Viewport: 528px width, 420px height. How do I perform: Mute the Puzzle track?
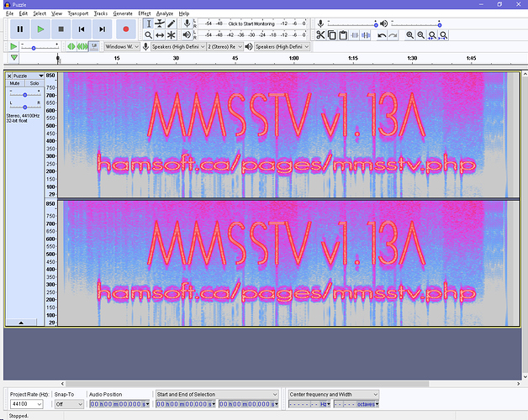pyautogui.click(x=15, y=83)
